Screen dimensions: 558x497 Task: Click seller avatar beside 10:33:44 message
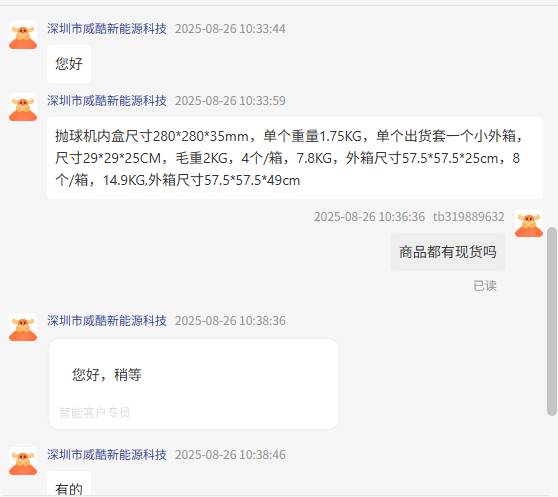point(23,35)
